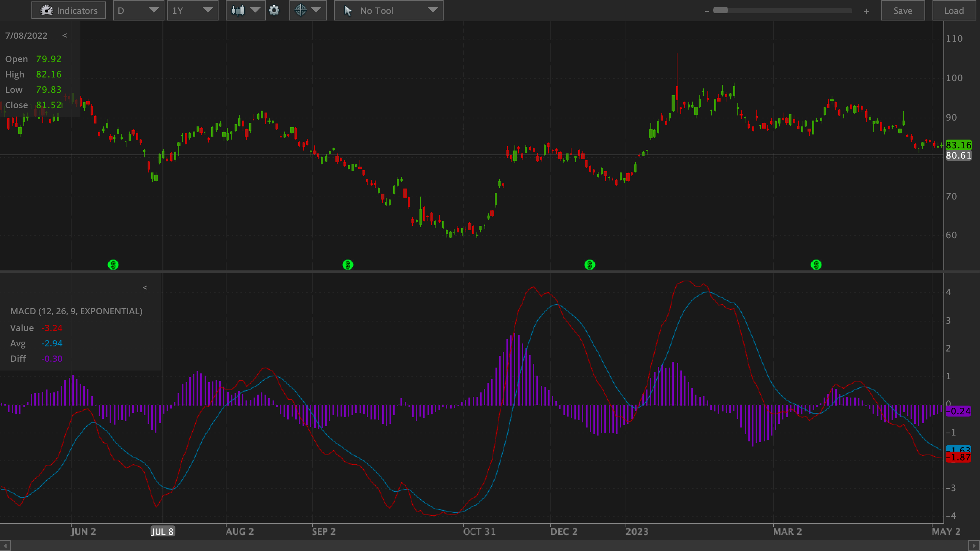Click the Avg -2.94 reading
Viewport: 980px width, 551px height.
click(x=52, y=343)
